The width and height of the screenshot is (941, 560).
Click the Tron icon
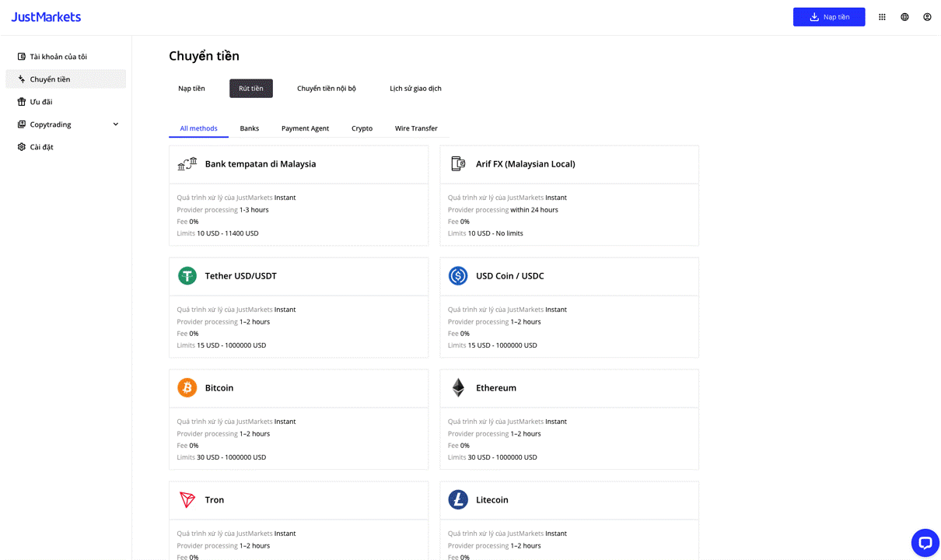click(x=187, y=500)
